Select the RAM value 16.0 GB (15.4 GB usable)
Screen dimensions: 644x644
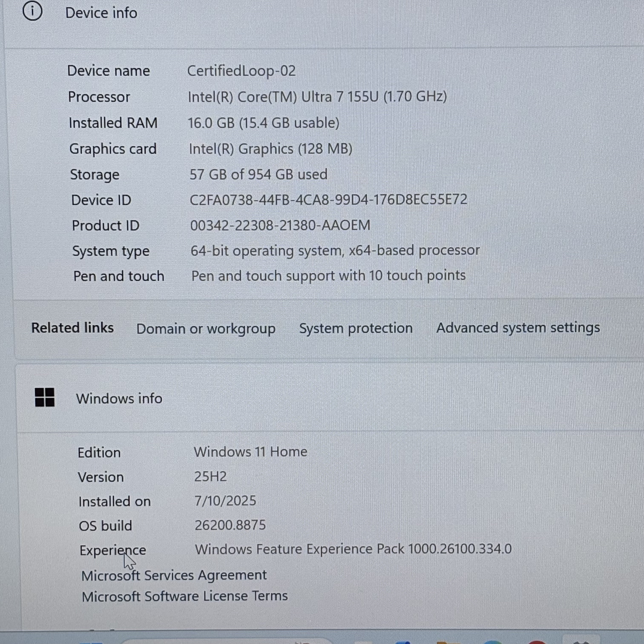tap(263, 123)
